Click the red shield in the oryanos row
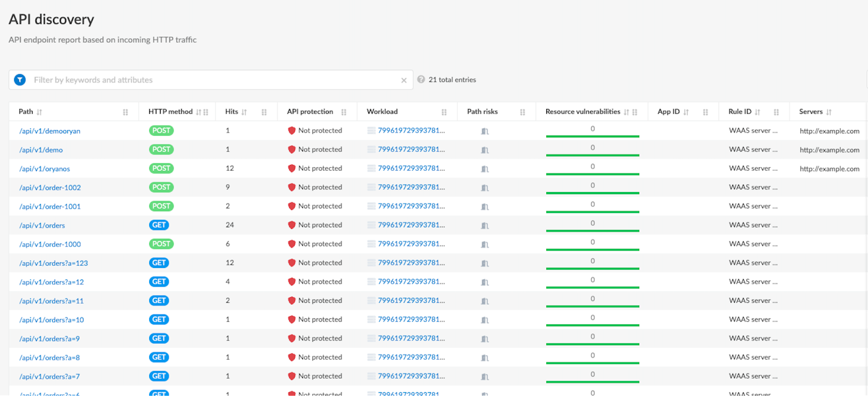Viewport: 868px width, 396px height. (292, 168)
